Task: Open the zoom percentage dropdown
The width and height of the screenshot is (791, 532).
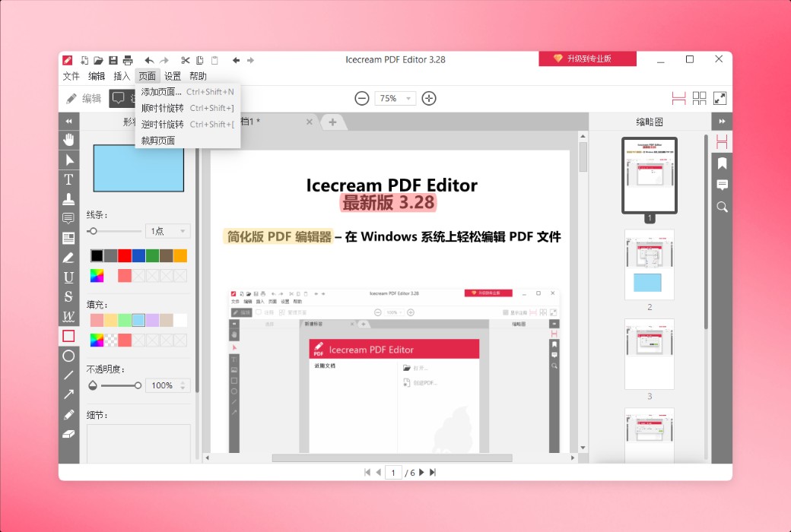Action: click(395, 98)
